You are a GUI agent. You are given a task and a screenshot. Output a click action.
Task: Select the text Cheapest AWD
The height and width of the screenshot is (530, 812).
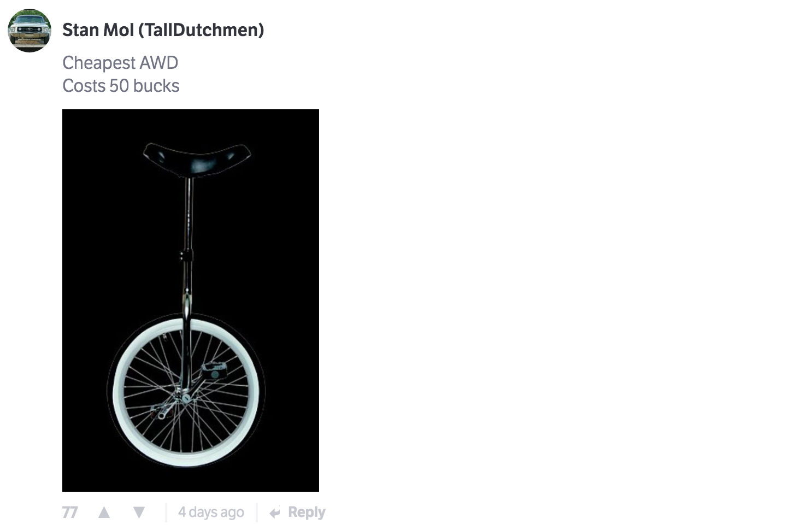tap(120, 63)
